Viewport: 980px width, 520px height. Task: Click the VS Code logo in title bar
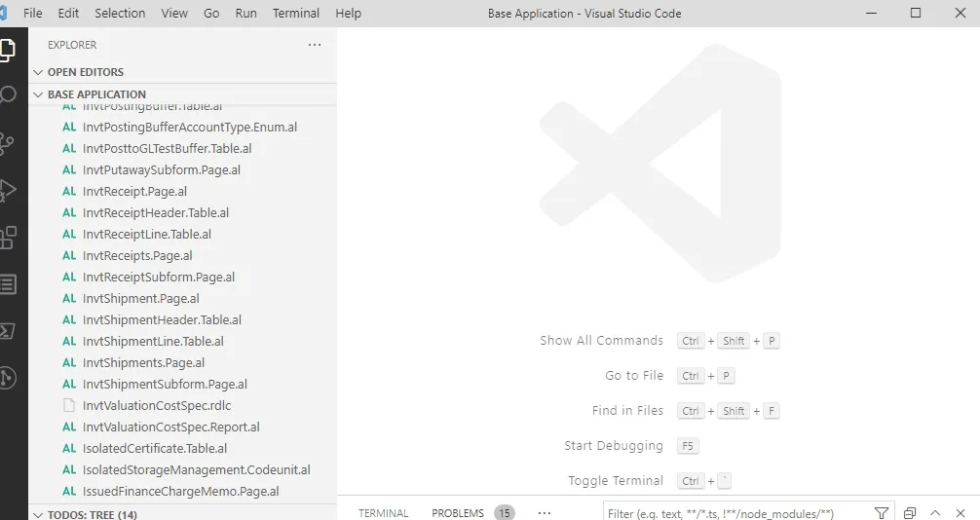pyautogui.click(x=3, y=13)
